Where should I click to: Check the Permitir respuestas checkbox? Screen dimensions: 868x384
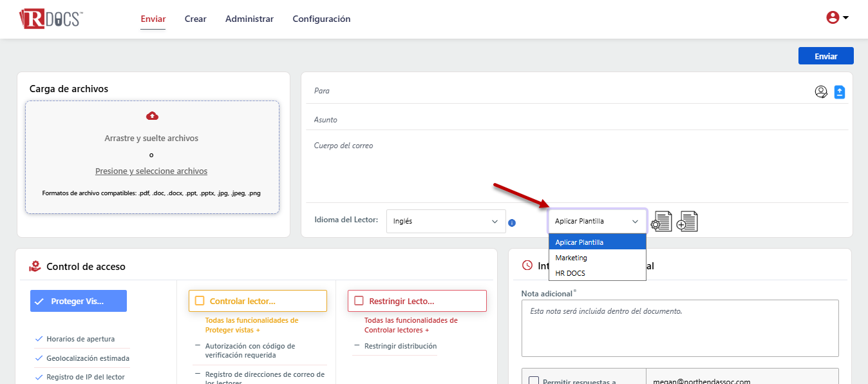coord(534,380)
